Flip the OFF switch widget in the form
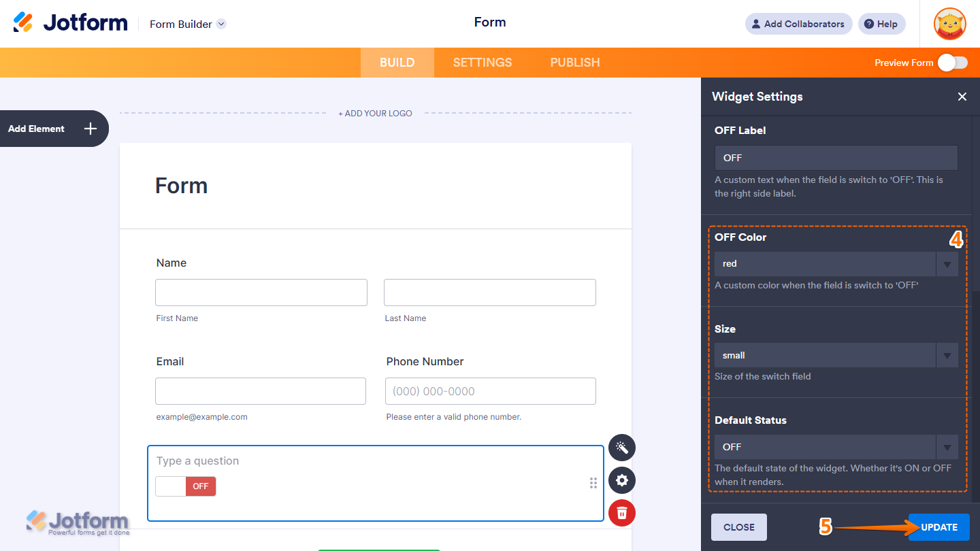This screenshot has height=551, width=980. 185,486
